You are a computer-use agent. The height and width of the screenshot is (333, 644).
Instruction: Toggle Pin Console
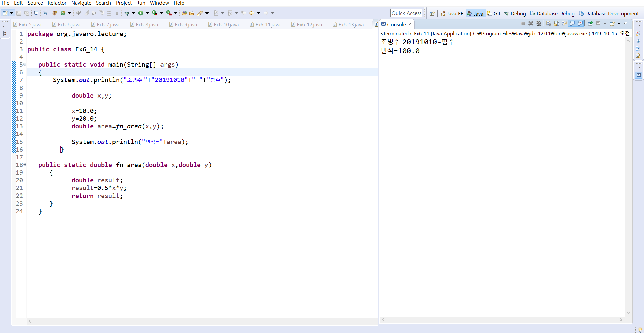(x=590, y=23)
